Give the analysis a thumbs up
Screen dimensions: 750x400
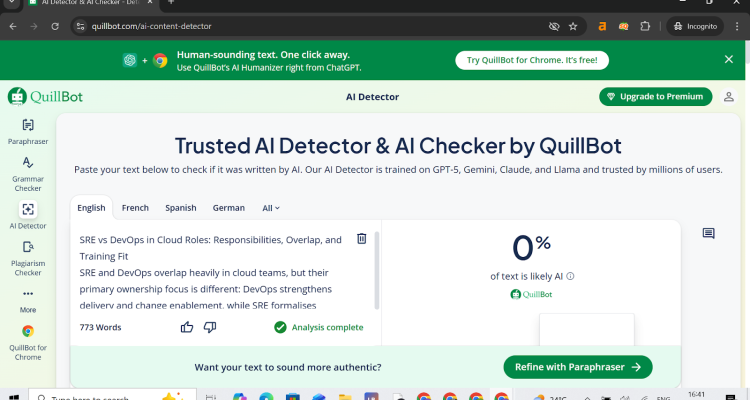click(187, 327)
